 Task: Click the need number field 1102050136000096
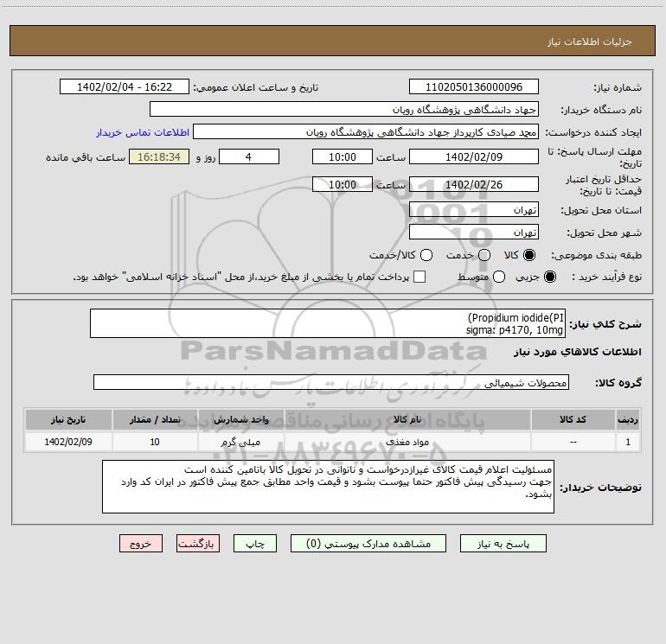point(474,86)
